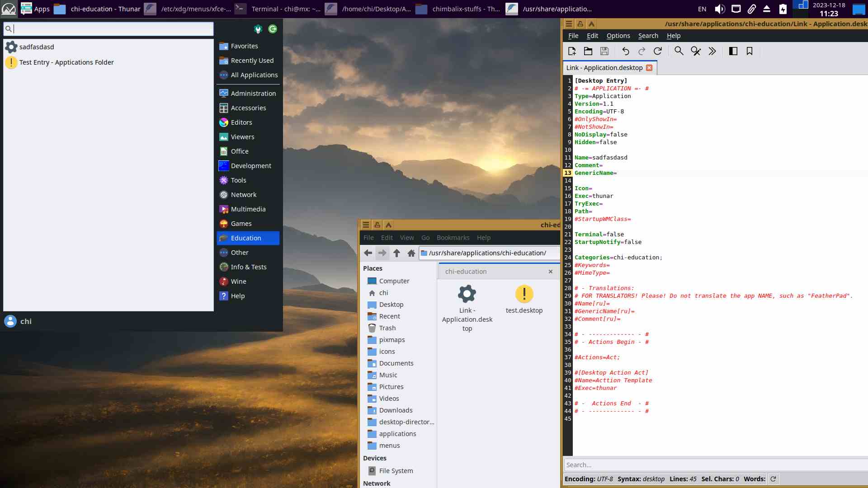Click the Replace icon in editor toolbar

[695, 51]
